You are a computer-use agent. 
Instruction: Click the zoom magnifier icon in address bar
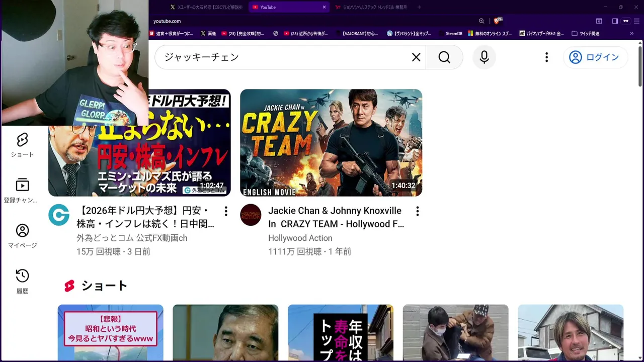coord(481,21)
